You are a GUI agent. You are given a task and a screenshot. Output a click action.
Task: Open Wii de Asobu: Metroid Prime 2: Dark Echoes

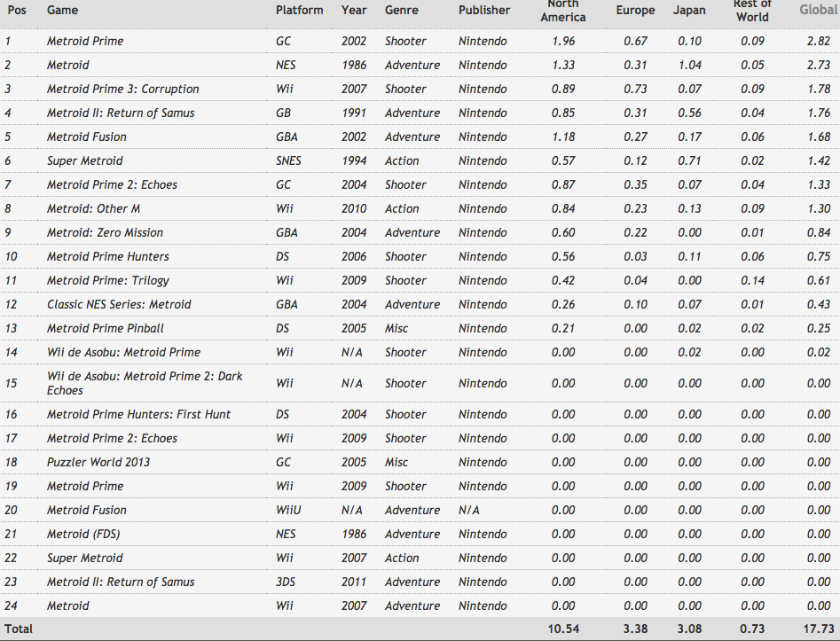tap(145, 383)
